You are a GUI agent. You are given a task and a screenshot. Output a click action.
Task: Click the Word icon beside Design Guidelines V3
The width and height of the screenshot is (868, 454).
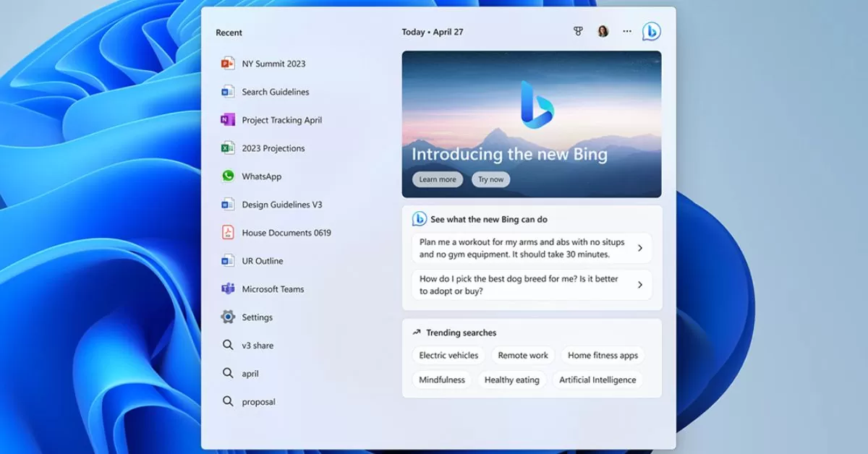point(228,205)
